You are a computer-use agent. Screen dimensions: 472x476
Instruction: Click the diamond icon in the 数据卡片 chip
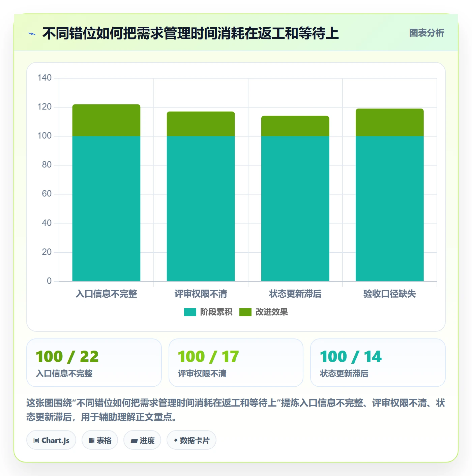[176, 440]
